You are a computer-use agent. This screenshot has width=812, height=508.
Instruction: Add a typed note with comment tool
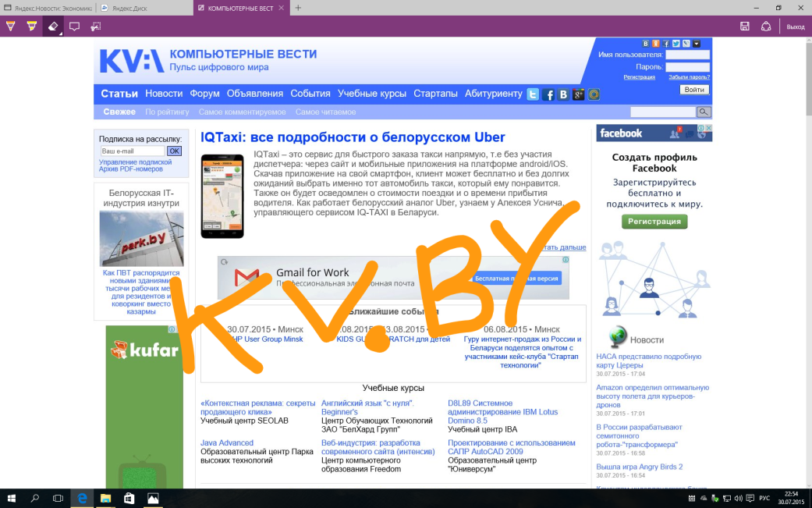pos(74,26)
